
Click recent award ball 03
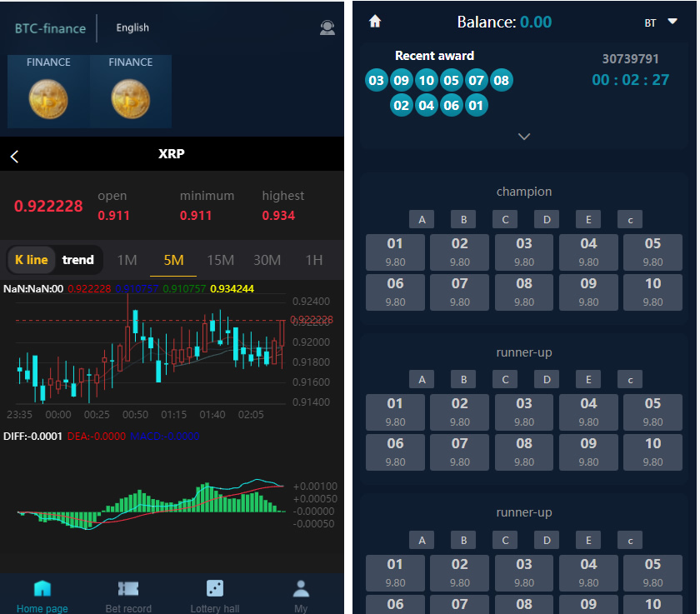377,81
